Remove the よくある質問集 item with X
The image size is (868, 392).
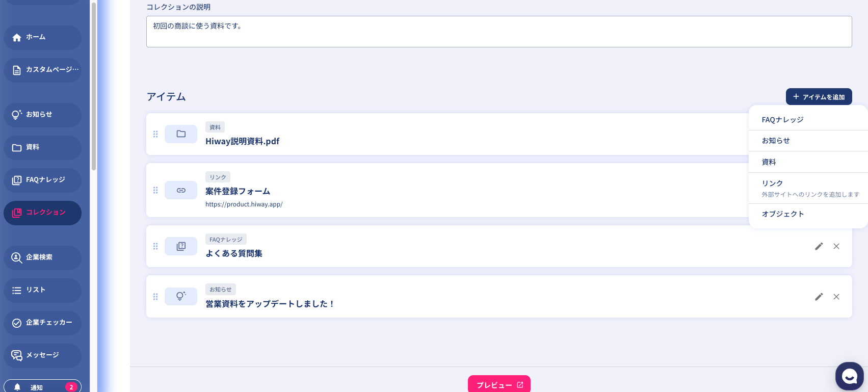[836, 246]
